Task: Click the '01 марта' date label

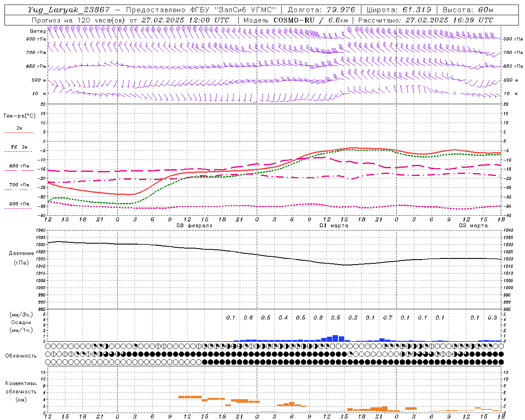Action: [334, 226]
